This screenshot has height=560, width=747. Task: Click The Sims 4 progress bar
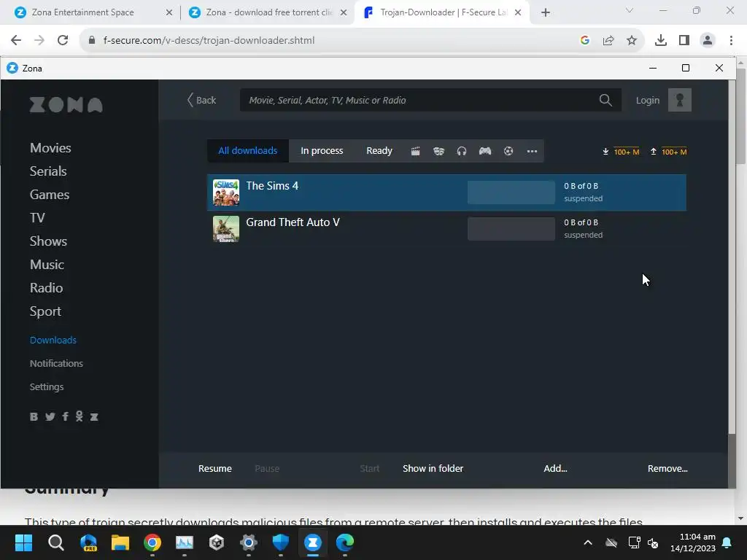tap(511, 192)
